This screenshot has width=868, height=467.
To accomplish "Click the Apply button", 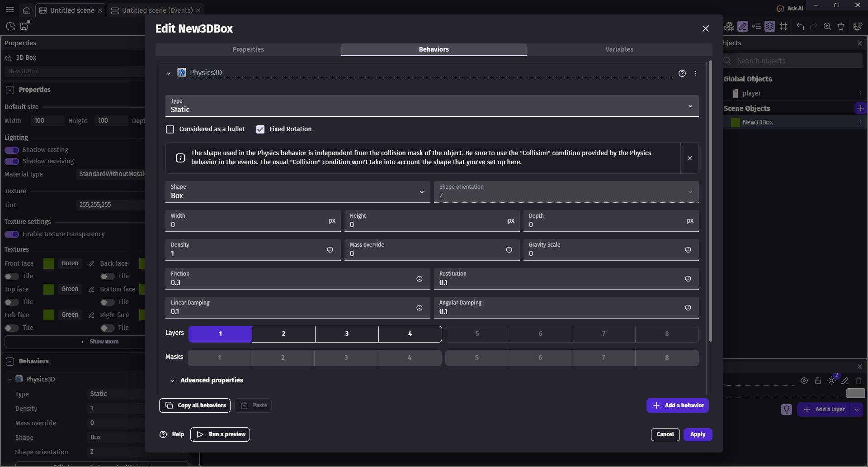I will click(x=698, y=434).
